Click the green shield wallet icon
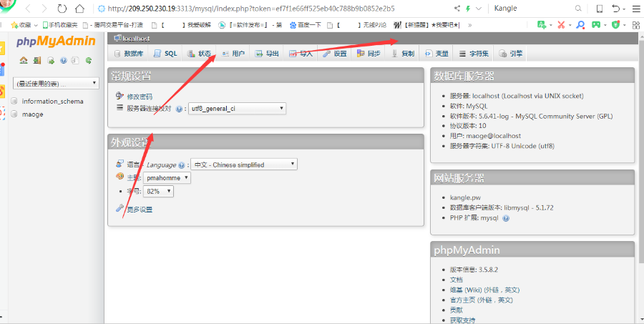644x324 pixels. click(x=615, y=25)
